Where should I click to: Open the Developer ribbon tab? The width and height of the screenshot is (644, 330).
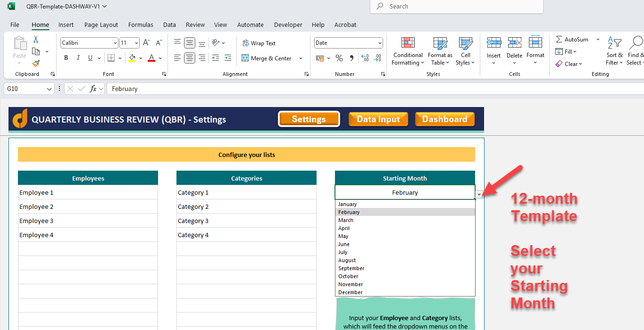point(288,25)
